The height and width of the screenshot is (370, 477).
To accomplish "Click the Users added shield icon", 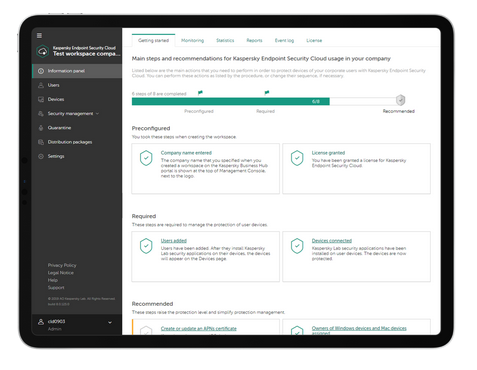I will (146, 246).
